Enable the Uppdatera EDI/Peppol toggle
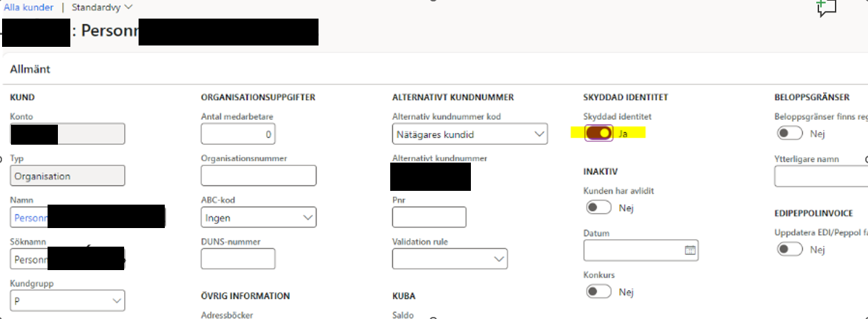 click(x=789, y=249)
